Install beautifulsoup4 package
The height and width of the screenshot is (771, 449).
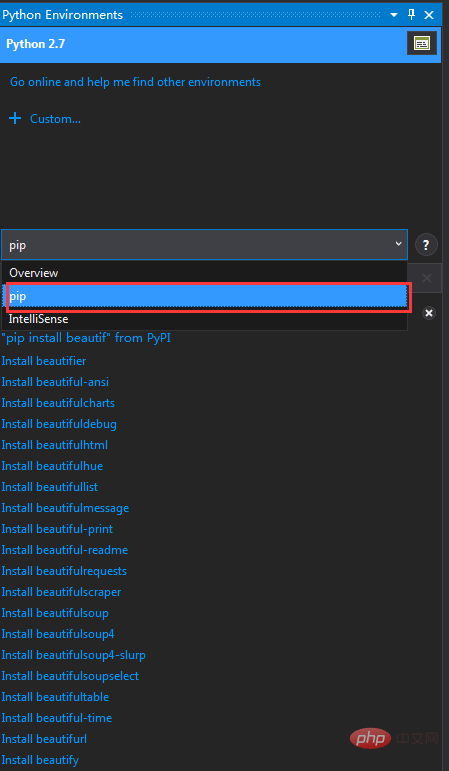pos(58,634)
